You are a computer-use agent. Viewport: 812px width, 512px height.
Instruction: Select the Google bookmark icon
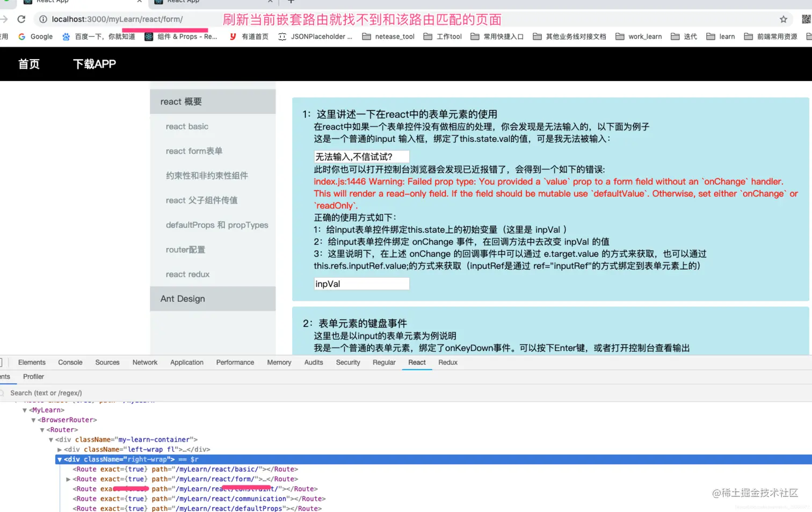coord(23,37)
